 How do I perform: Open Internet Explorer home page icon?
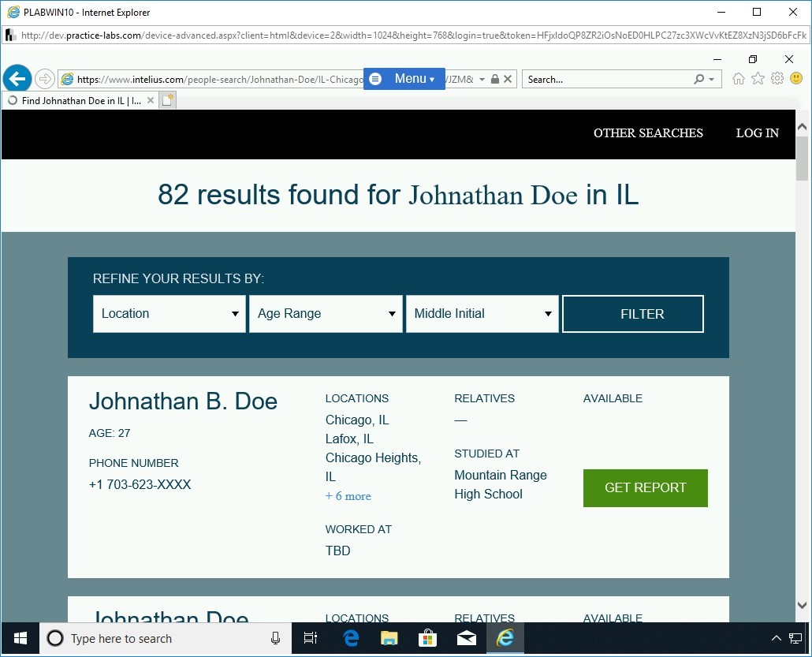(x=738, y=79)
